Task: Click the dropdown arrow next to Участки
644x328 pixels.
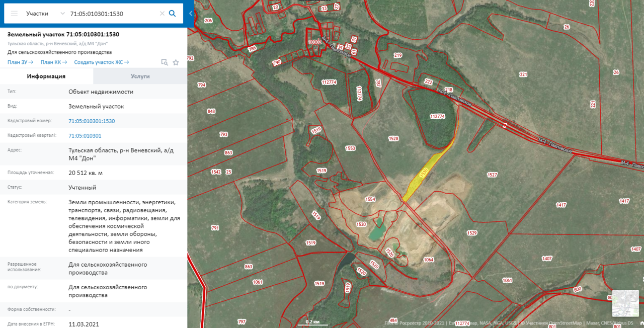Action: pos(62,14)
